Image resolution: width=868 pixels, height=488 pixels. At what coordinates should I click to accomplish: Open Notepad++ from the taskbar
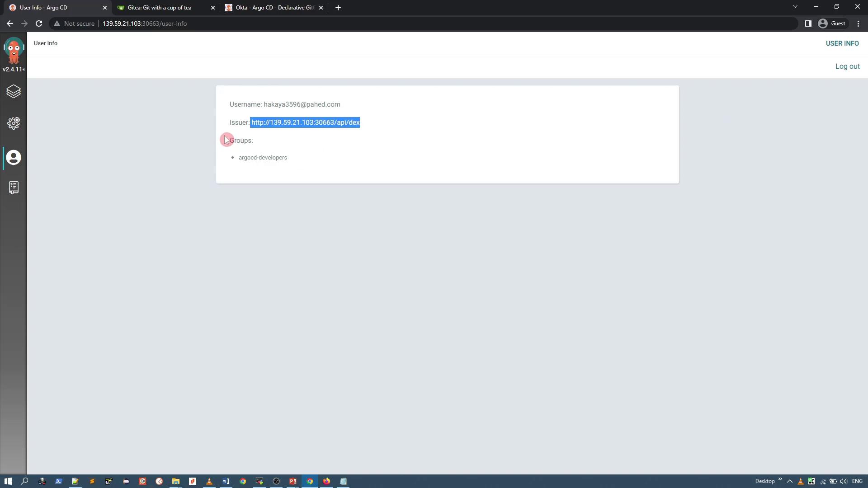75,481
